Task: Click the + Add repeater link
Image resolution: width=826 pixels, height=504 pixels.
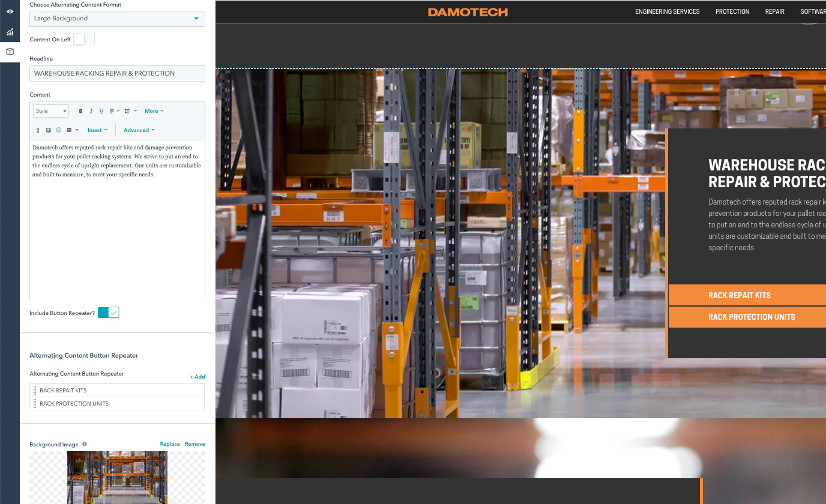Action: [197, 377]
